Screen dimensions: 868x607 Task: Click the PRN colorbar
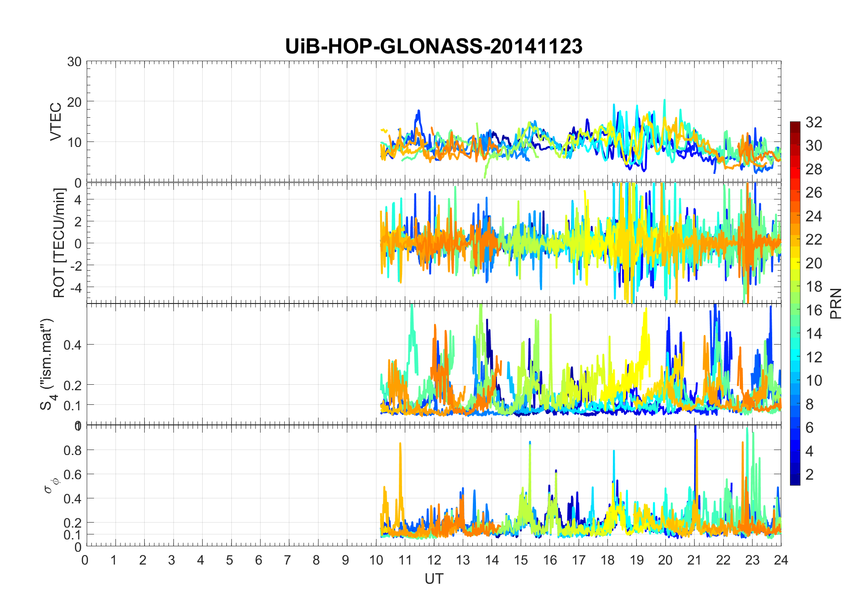point(795,303)
